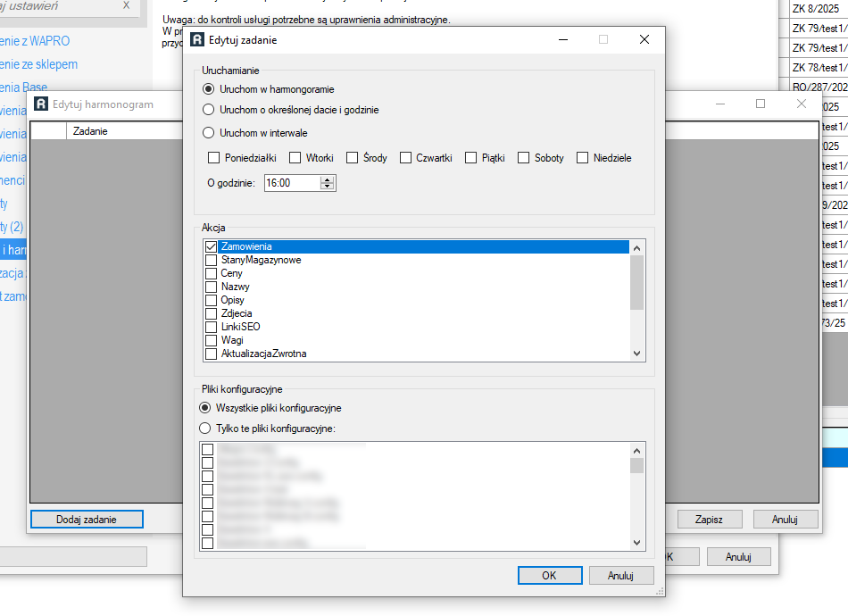Screen dimensions: 848x616
Task: Click the Edytuj harmonogram window icon
Action: 41,104
